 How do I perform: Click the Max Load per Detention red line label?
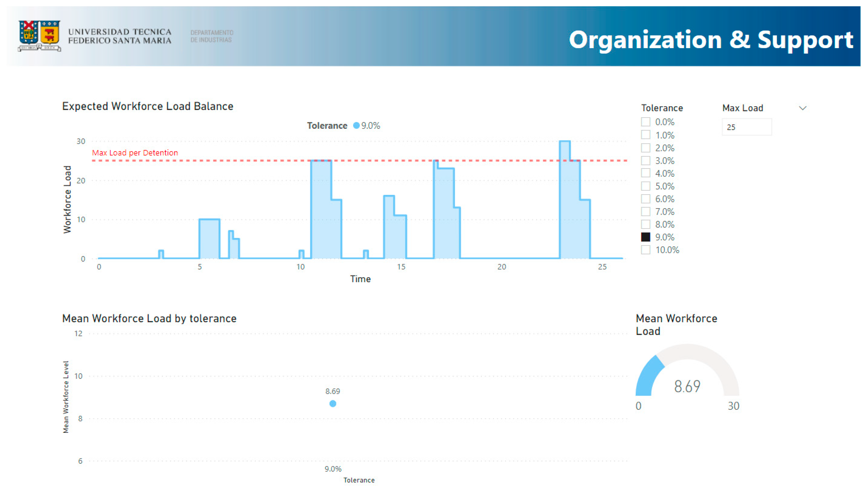[x=135, y=153]
